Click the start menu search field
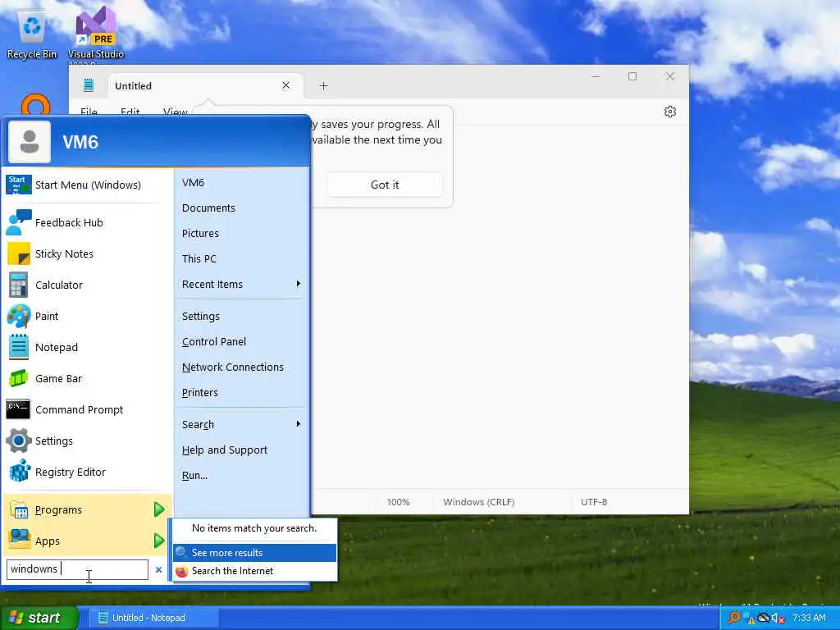840x630 pixels. coord(77,569)
